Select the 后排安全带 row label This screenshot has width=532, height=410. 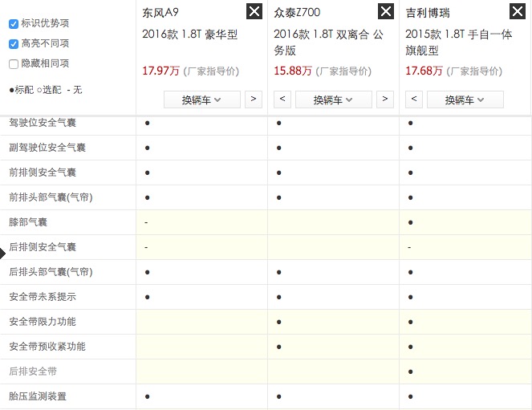(33, 371)
